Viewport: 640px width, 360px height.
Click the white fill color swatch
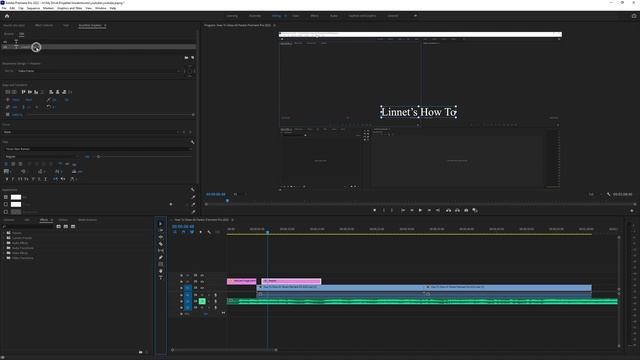16,197
